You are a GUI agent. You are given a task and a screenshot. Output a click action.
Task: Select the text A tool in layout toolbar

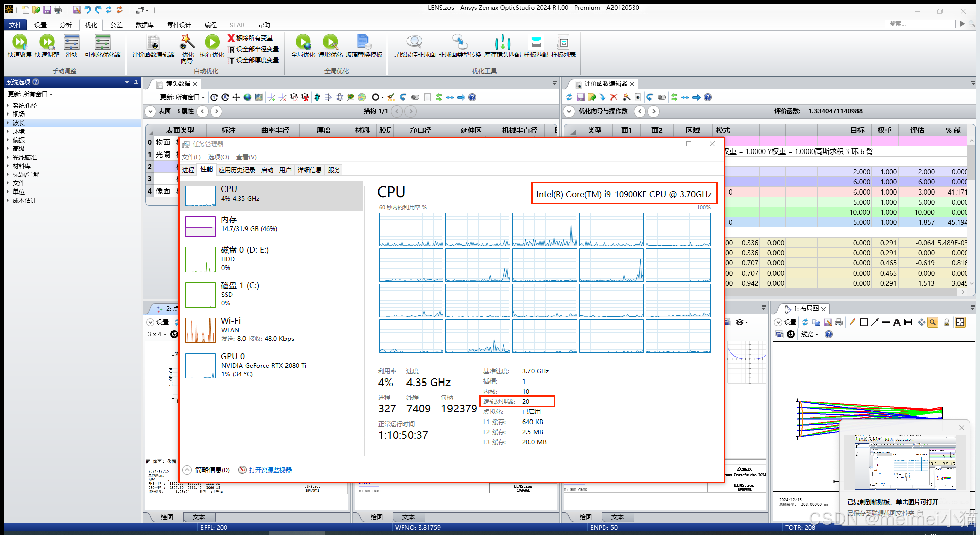(896, 322)
